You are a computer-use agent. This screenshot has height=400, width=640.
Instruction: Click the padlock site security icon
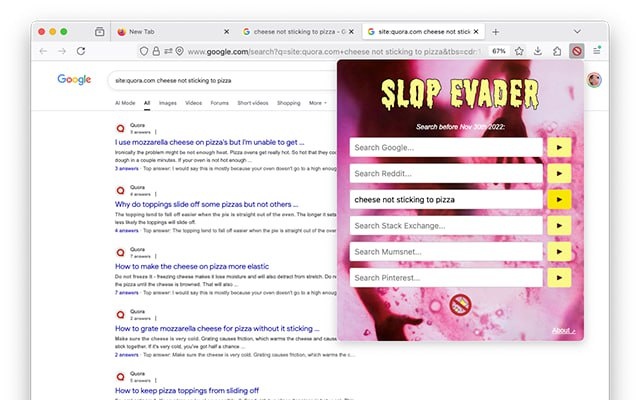coord(156,51)
